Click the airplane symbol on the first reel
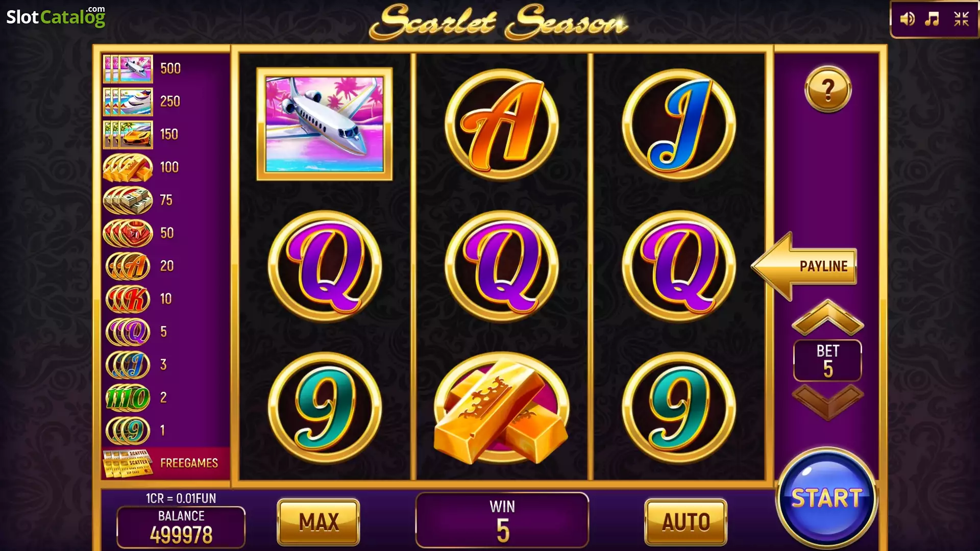The width and height of the screenshot is (980, 551). (325, 124)
